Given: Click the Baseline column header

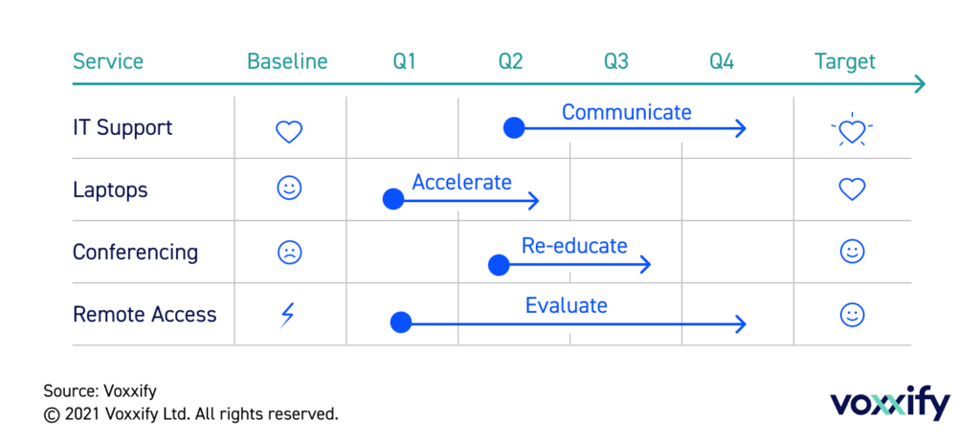Looking at the screenshot, I should click(287, 62).
